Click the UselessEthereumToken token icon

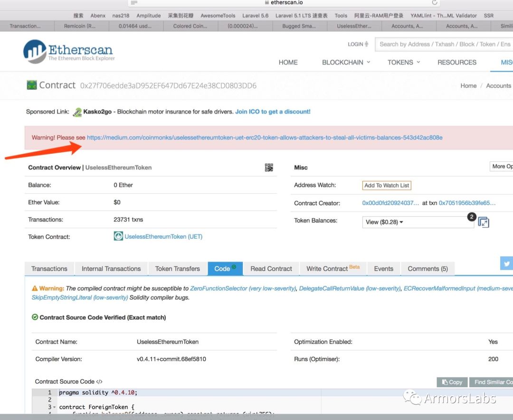[x=118, y=236]
